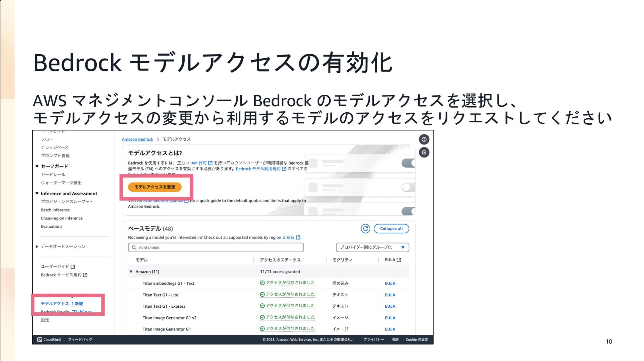Toggle the bottom switch in the illustration
The image size is (644, 361).
point(408,211)
